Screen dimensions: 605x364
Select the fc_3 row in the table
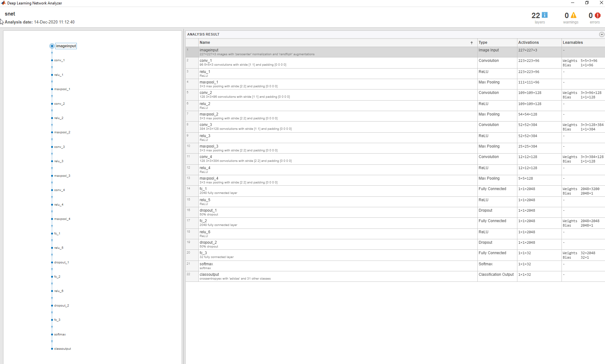point(395,255)
